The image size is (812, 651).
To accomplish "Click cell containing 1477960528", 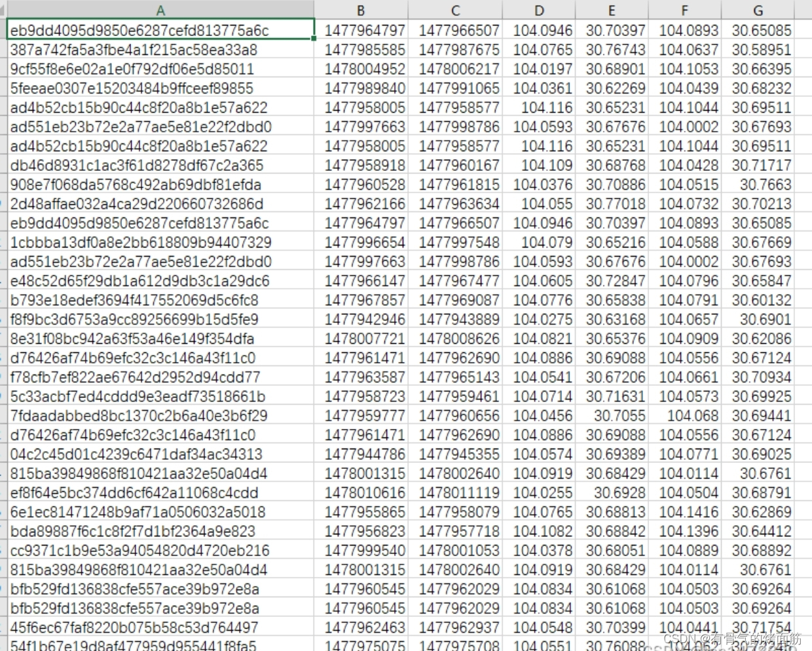I will [361, 185].
